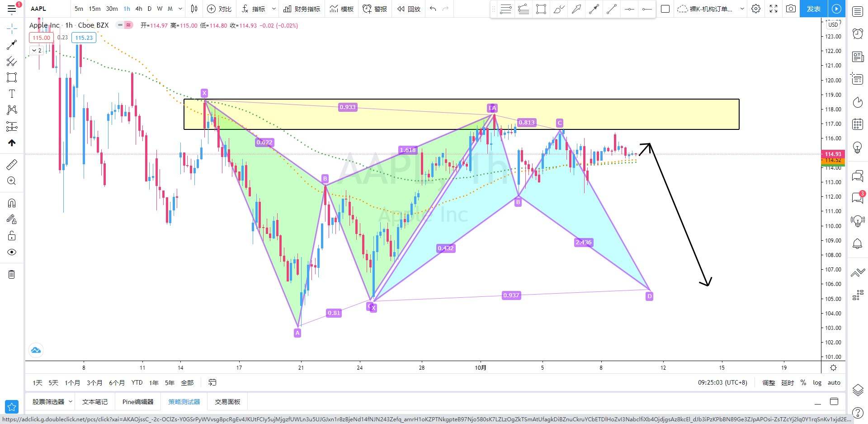Open the alerts clock panel
The height and width of the screenshot is (424, 868).
(858, 33)
